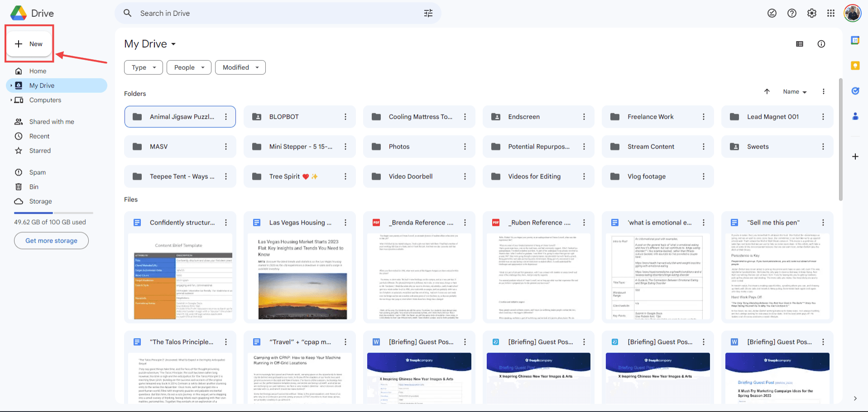Open more actions for MASV folder

click(226, 147)
